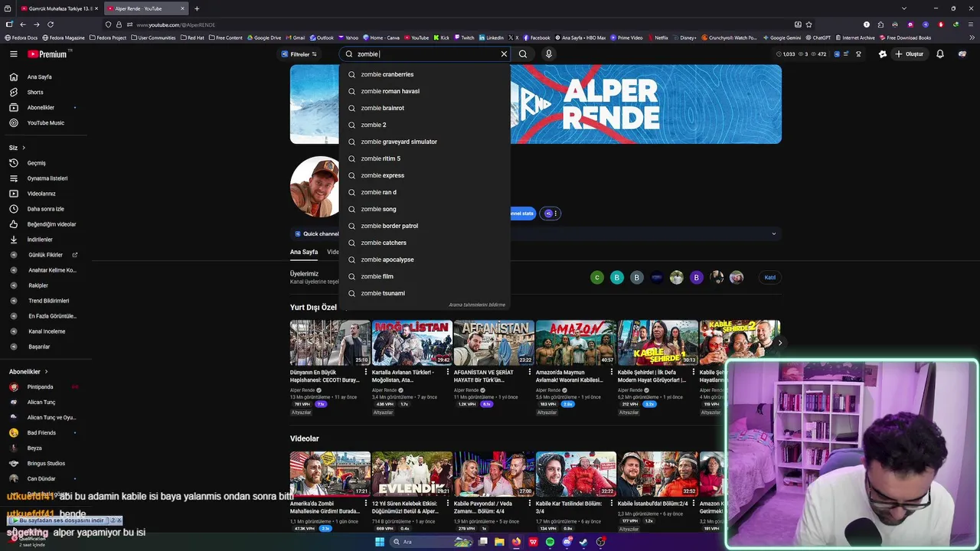The height and width of the screenshot is (551, 980).
Task: Open options for "Kartalla Avlanan Türkler" video
Action: coord(447,373)
